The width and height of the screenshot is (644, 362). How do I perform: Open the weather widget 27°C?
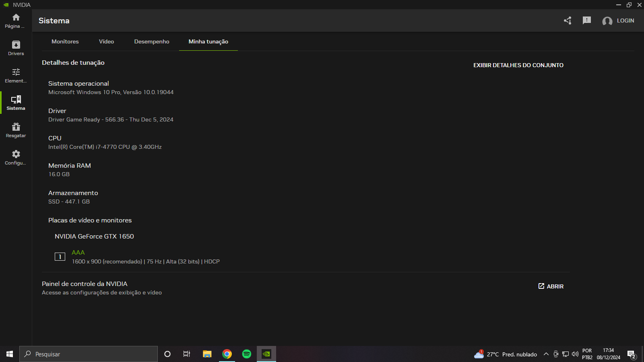[x=506, y=354]
